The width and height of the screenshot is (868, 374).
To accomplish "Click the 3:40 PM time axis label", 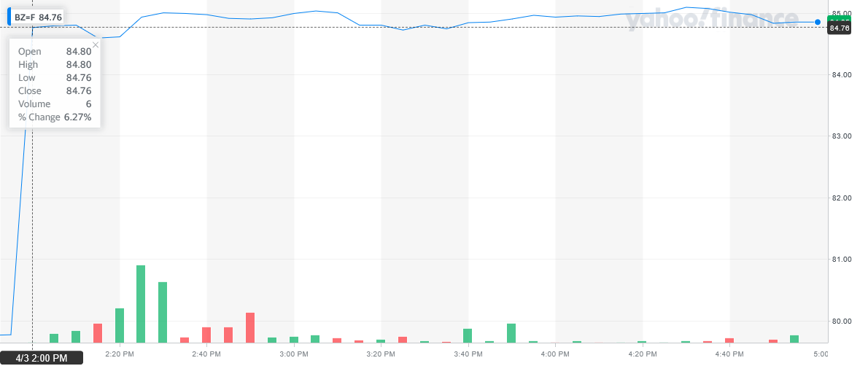I will tap(469, 354).
